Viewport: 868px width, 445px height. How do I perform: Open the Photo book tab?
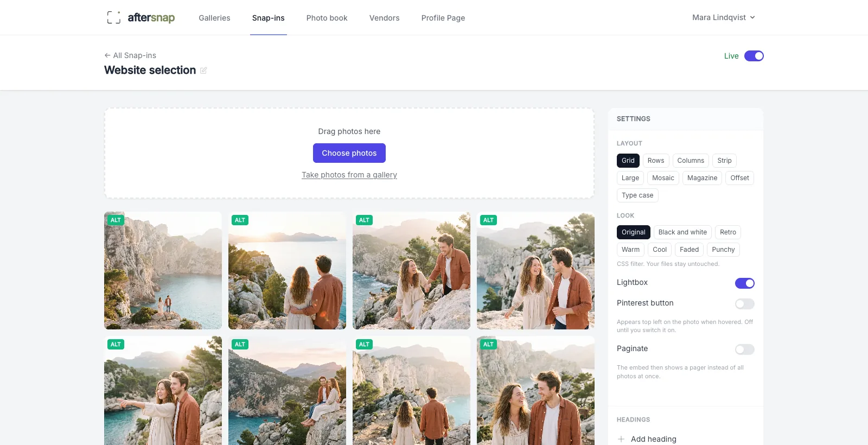[x=327, y=18]
